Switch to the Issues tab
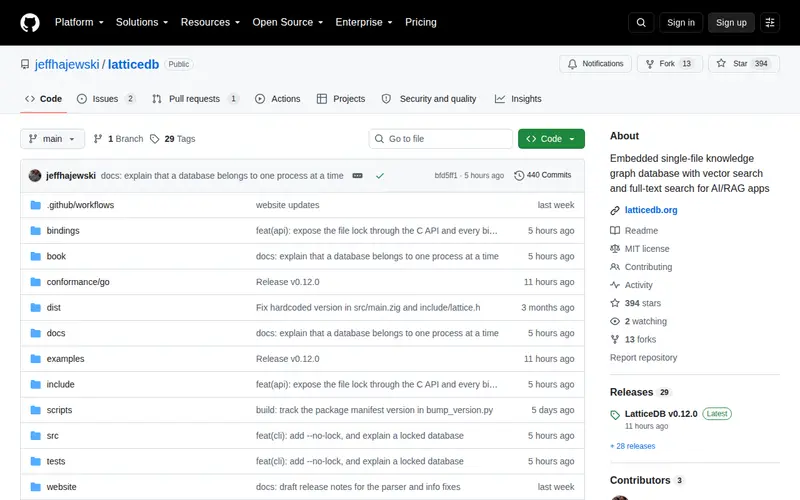Viewport: 800px width, 500px height. point(106,99)
